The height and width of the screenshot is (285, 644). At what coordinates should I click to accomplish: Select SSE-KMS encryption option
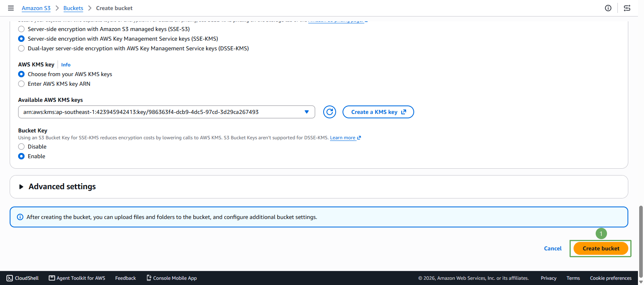click(21, 39)
